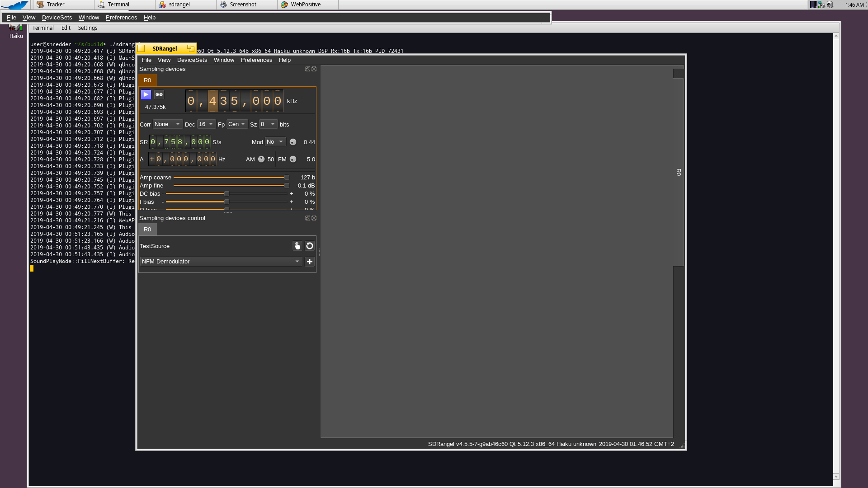
Task: Click the SDRangel yellow window title tab
Action: 166,48
